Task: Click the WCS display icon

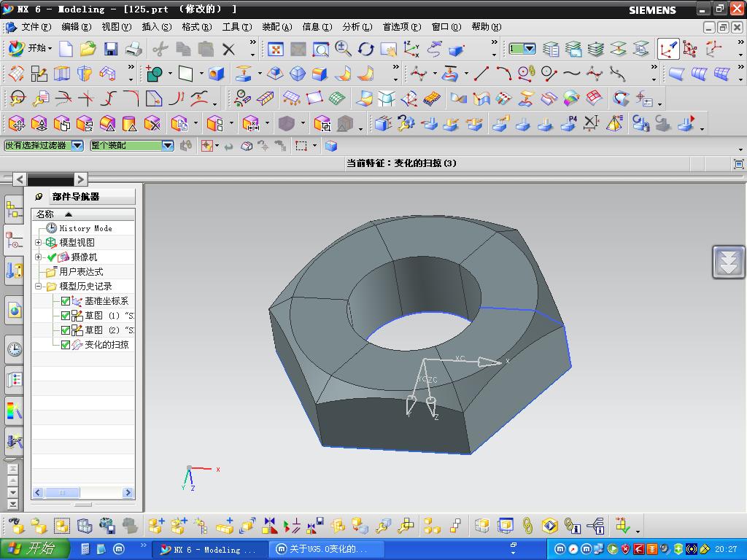Action: 667,49
